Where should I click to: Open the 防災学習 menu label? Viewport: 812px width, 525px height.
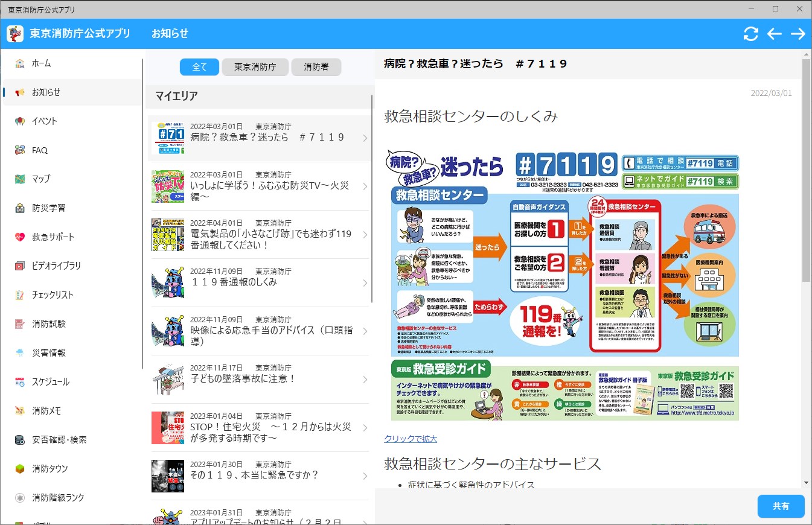pyautogui.click(x=49, y=208)
